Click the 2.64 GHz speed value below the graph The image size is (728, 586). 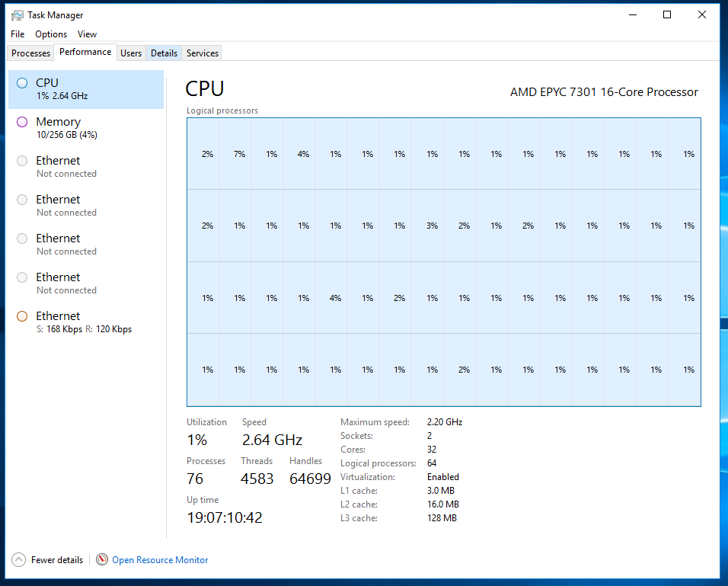coord(272,440)
